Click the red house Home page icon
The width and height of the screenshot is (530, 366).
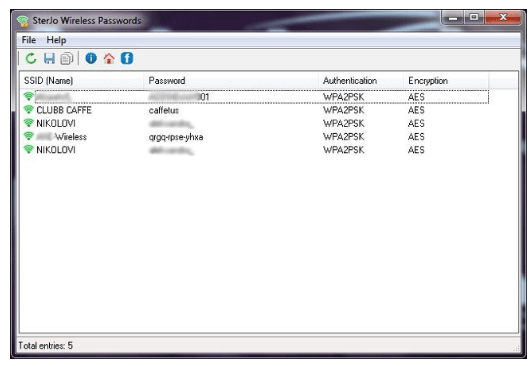click(109, 58)
